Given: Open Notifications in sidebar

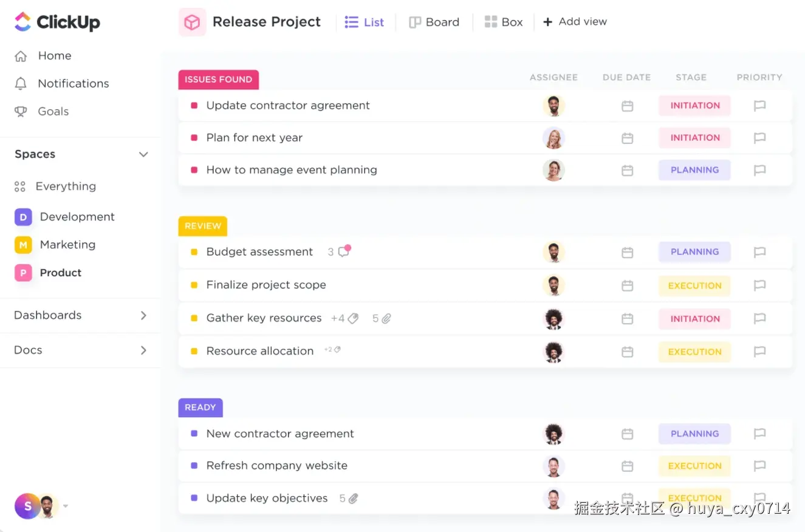Looking at the screenshot, I should point(74,84).
